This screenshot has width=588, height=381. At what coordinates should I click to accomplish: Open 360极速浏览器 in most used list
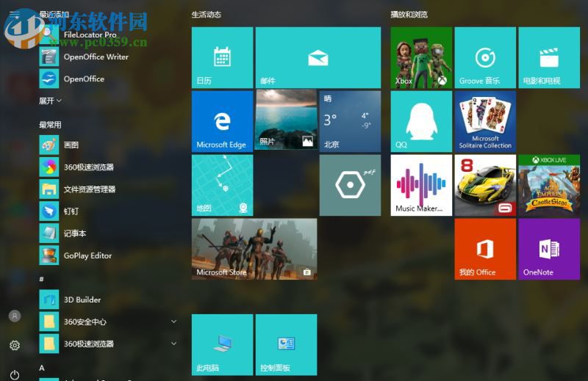[x=108, y=167]
